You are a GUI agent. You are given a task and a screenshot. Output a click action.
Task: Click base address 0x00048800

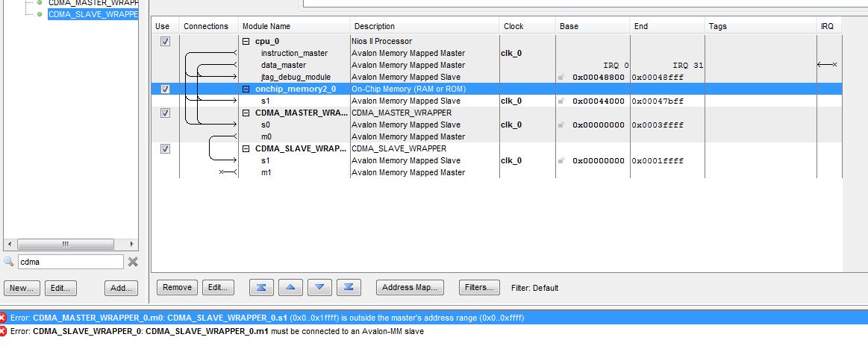599,78
